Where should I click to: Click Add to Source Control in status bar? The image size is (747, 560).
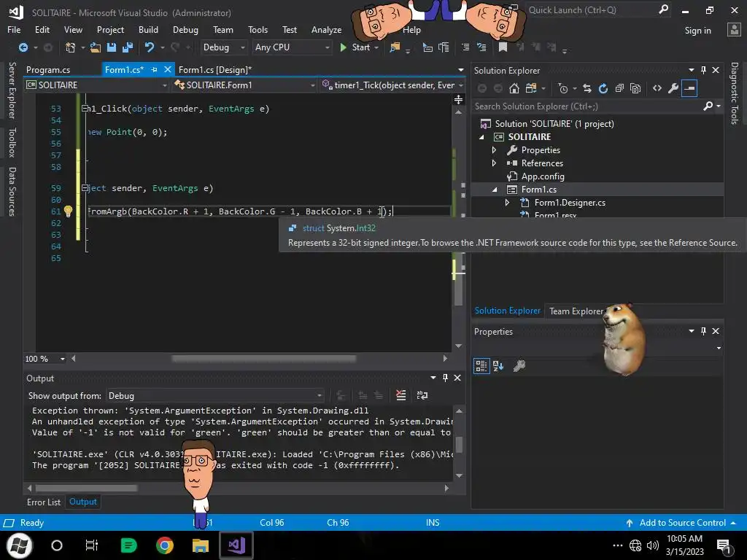pos(682,522)
